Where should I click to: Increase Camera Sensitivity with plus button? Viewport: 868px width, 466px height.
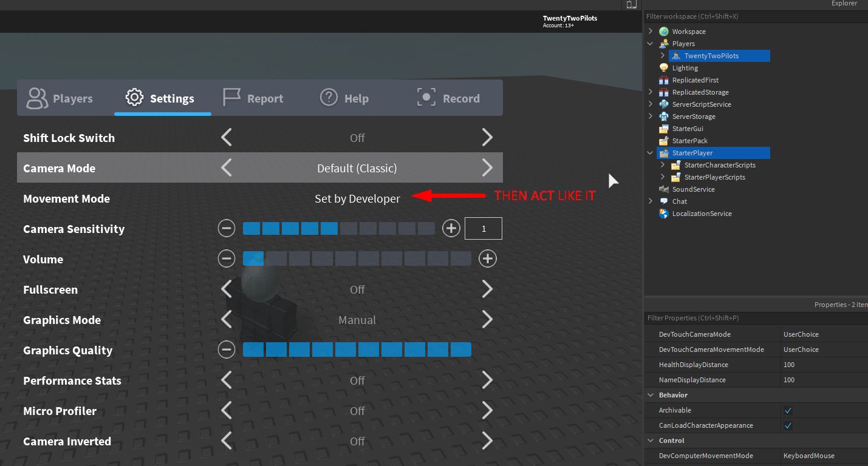tap(451, 229)
